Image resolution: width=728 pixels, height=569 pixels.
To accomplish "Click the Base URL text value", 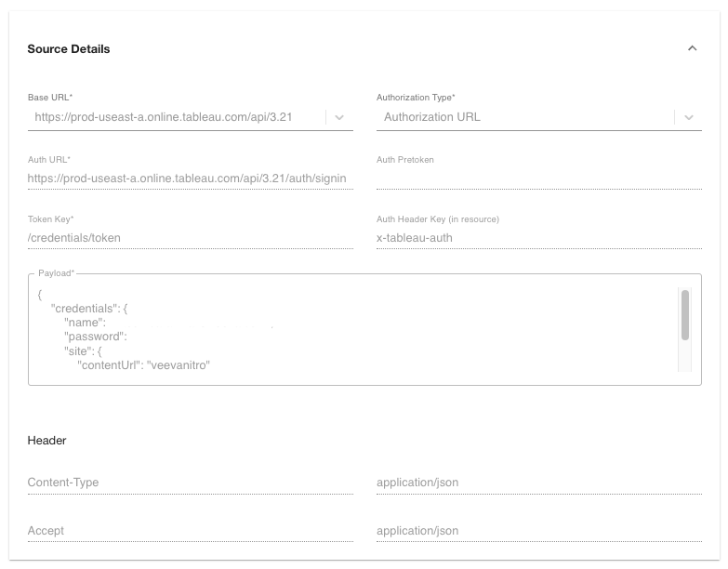I will 165,117.
